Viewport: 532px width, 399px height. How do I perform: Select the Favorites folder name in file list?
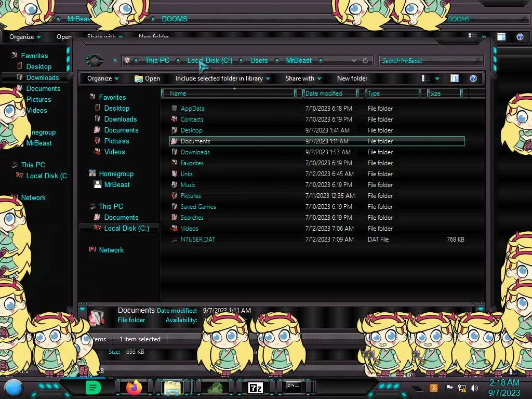[x=192, y=163]
